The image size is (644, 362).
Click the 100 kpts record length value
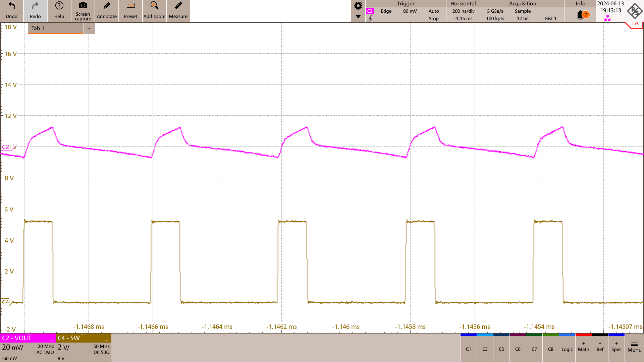pos(495,18)
